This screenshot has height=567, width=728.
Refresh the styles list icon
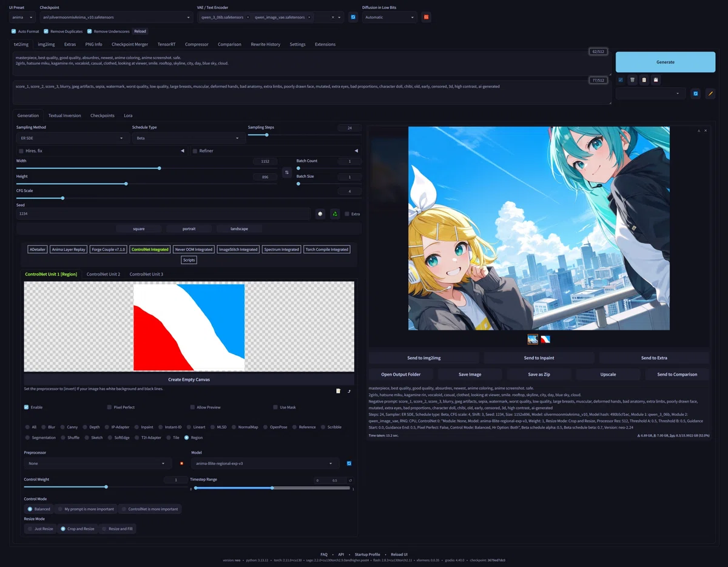pos(696,93)
